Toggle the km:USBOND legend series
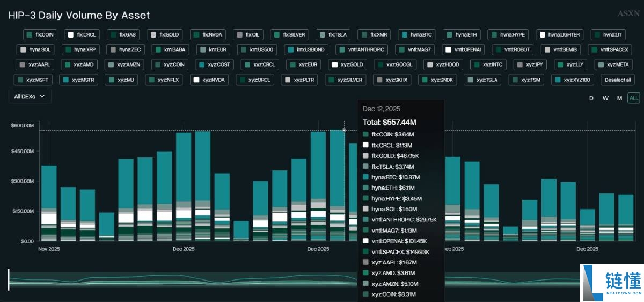The height and width of the screenshot is (302, 644). 306,50
